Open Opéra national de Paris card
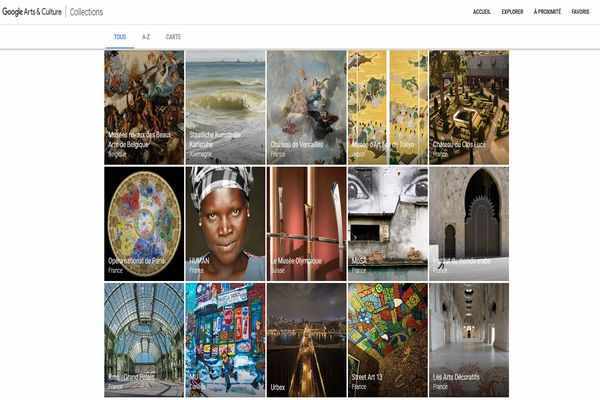 click(x=144, y=224)
